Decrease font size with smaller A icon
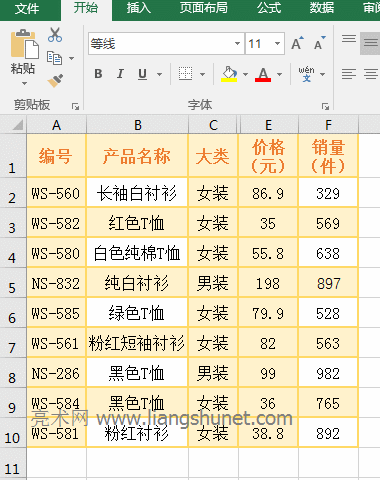Image resolution: width=380 pixels, height=480 pixels. point(320,43)
